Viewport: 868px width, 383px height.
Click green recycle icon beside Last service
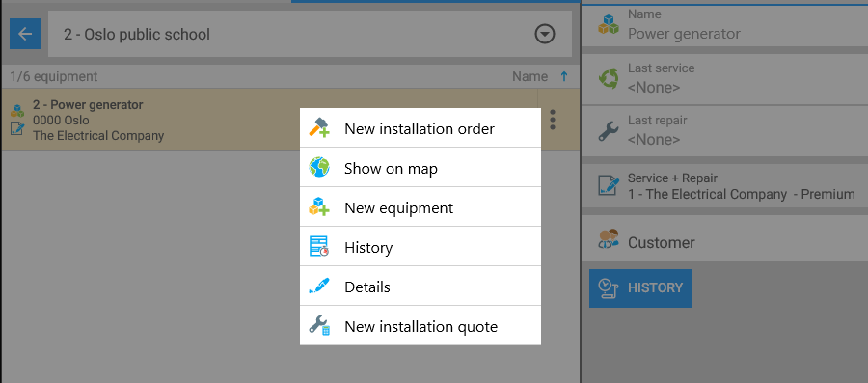click(x=609, y=79)
